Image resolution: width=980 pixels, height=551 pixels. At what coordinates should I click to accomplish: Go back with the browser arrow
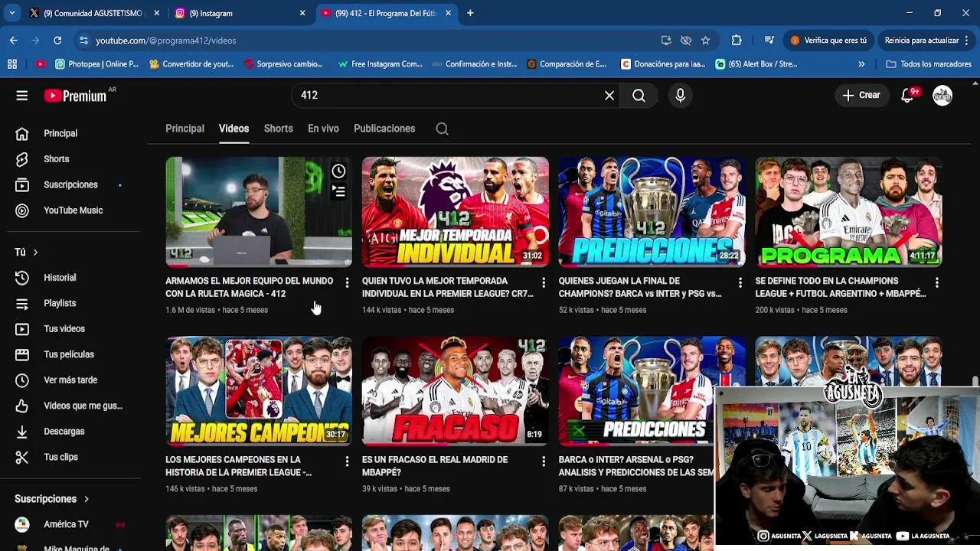[14, 40]
